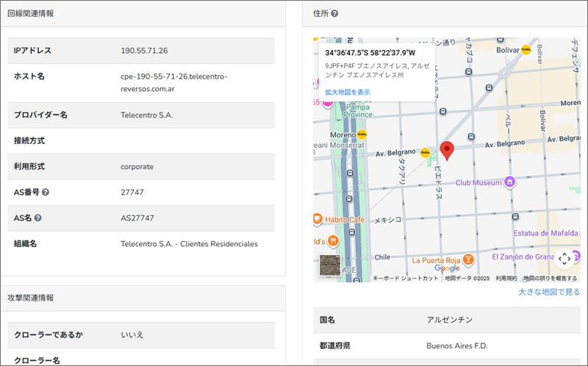Click Moreno subway station icon
Screen dimensions: 588x366
pos(362,135)
